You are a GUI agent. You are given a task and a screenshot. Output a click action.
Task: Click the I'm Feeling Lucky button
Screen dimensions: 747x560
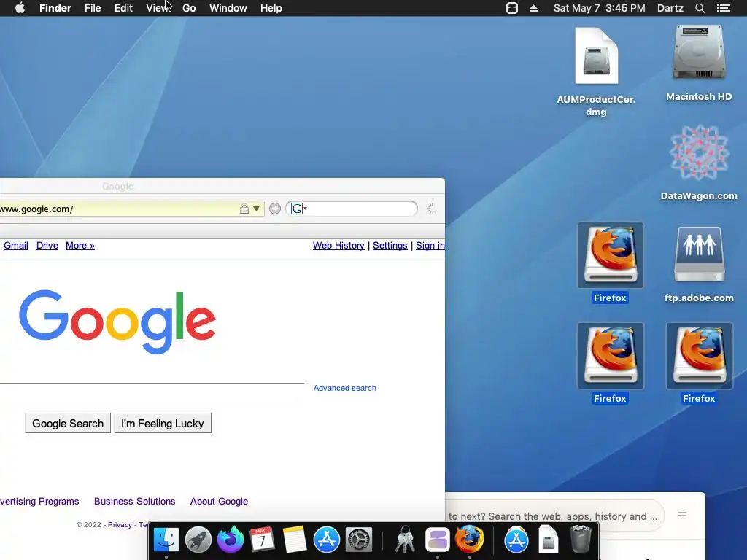tap(163, 424)
